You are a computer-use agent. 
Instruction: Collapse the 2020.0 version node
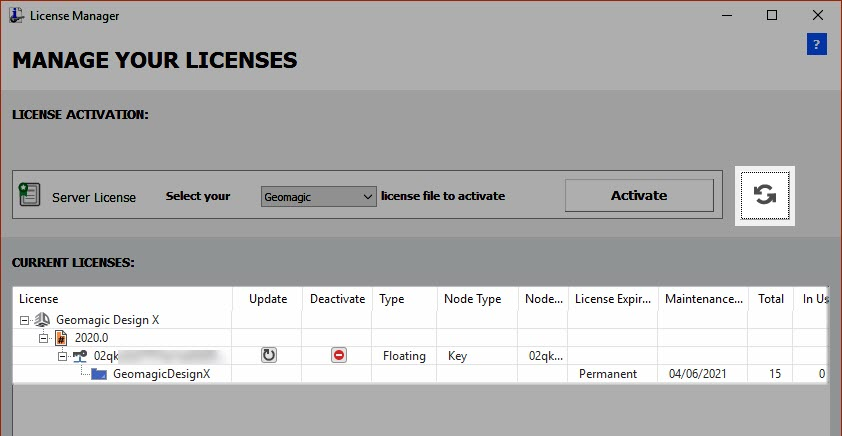pyautogui.click(x=43, y=338)
